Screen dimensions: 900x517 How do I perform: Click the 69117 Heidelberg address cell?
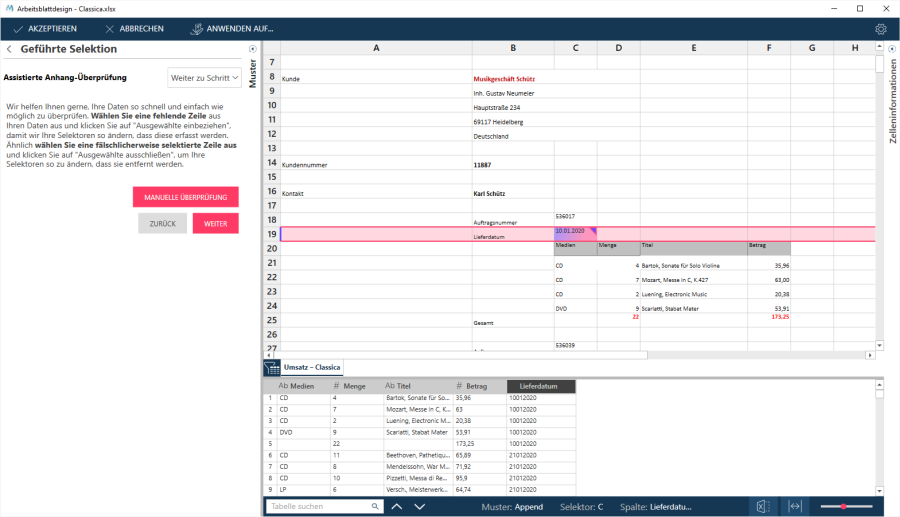(513, 119)
